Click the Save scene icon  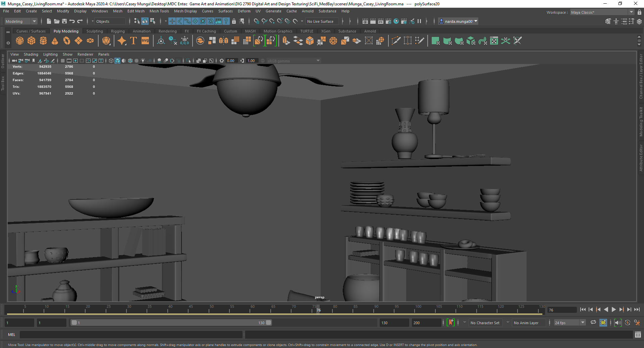(64, 21)
